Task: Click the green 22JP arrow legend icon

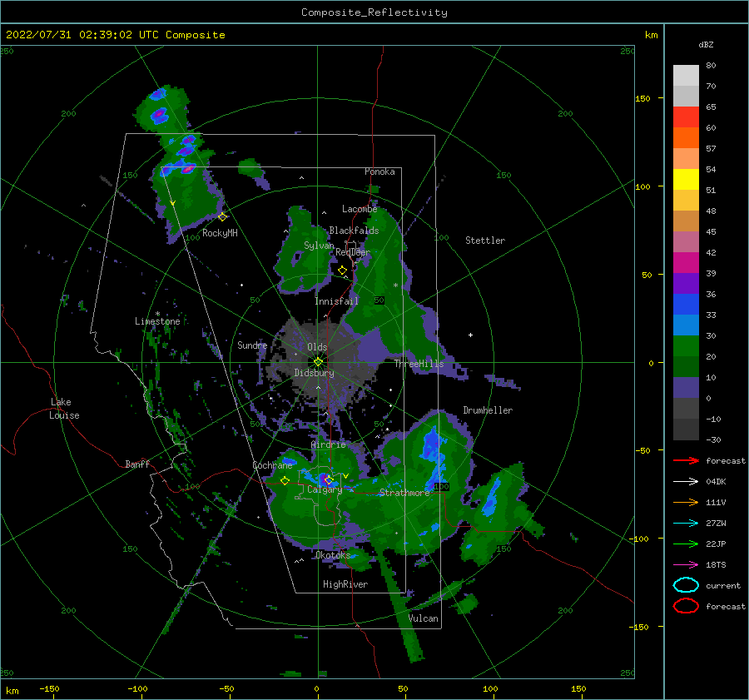Action: [686, 544]
